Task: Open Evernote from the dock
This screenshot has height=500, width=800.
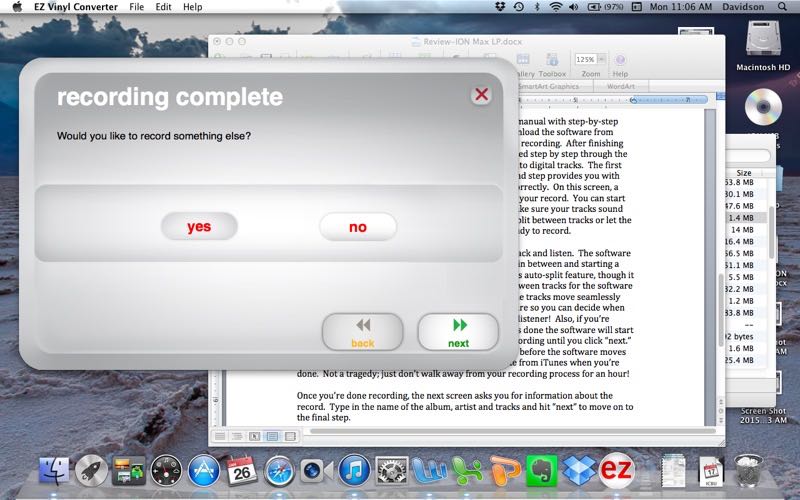Action: tap(541, 469)
